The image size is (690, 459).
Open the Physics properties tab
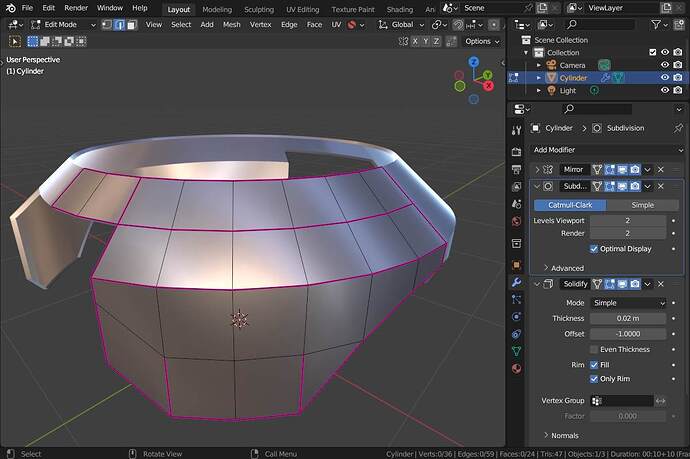[517, 316]
